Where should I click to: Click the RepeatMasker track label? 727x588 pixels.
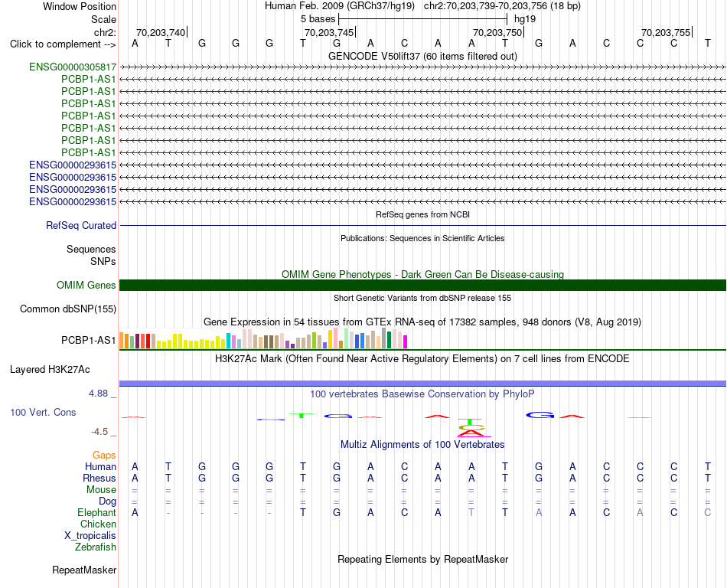[x=84, y=570]
